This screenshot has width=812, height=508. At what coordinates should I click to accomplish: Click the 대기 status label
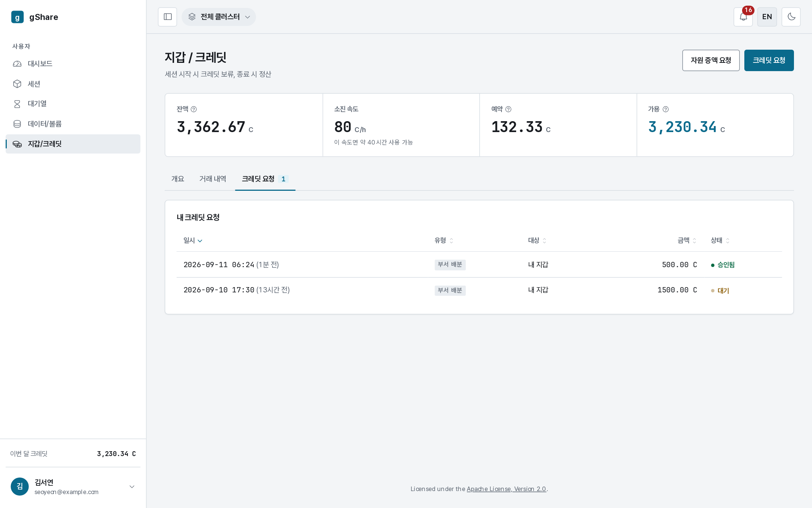click(x=720, y=291)
